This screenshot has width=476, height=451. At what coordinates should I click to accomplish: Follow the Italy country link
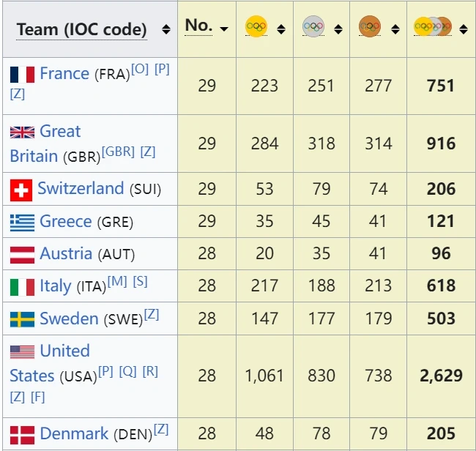[x=56, y=286]
